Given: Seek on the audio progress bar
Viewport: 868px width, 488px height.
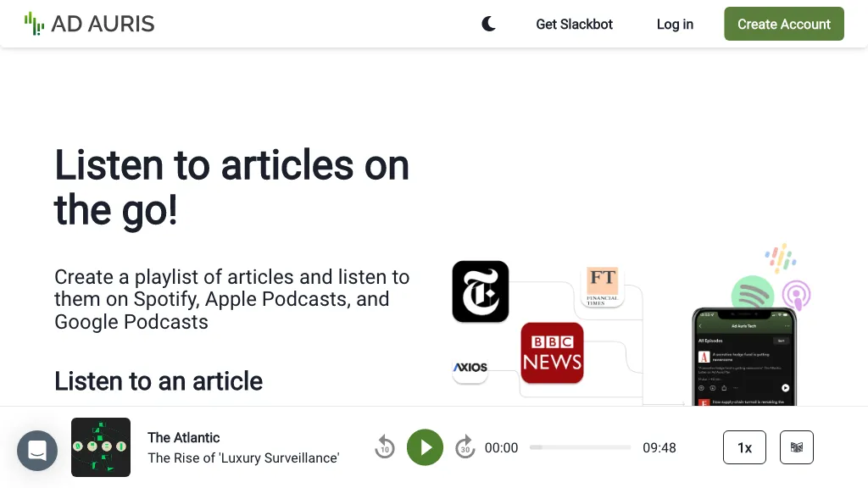Looking at the screenshot, I should (580, 447).
